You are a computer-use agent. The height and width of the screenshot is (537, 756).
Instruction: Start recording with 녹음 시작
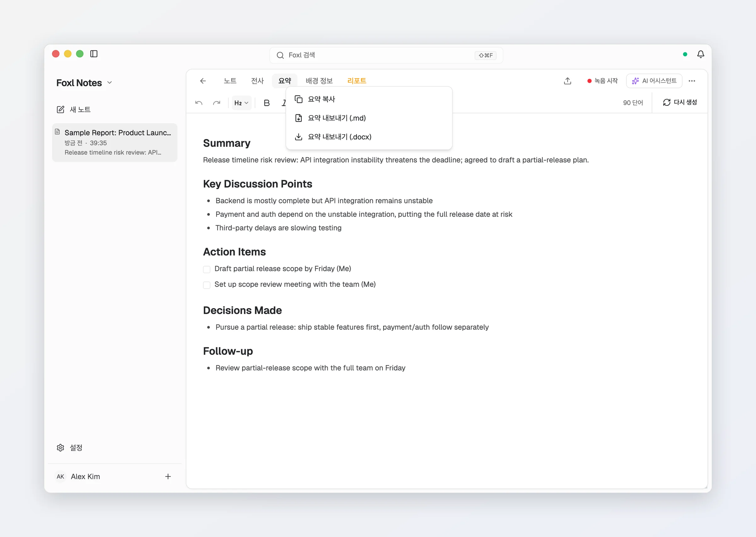coord(602,81)
